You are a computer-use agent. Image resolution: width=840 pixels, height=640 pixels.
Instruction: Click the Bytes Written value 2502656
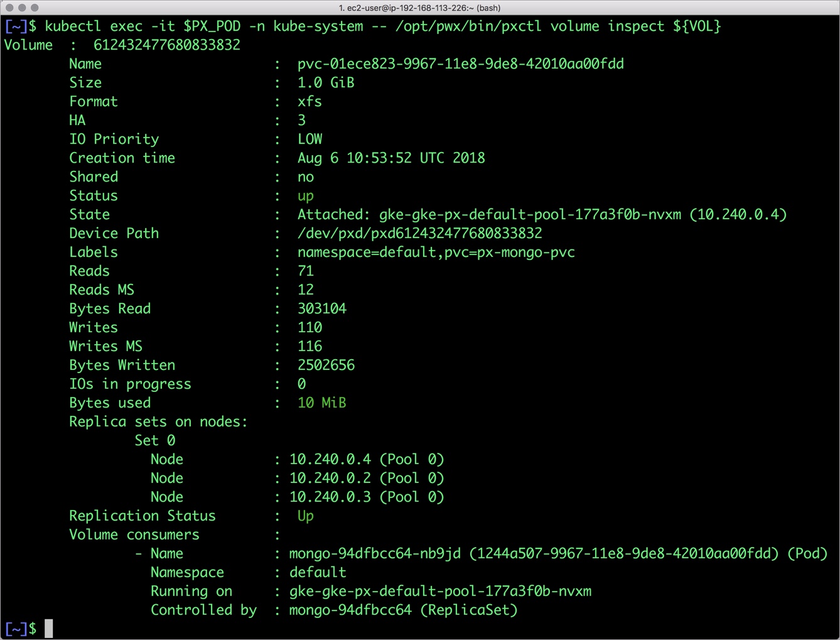click(326, 366)
